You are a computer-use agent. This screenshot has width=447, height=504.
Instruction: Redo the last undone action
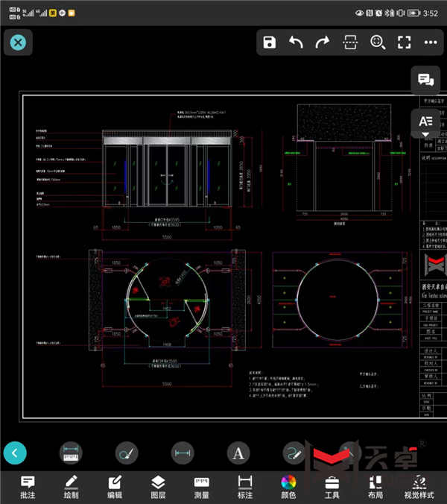click(323, 42)
